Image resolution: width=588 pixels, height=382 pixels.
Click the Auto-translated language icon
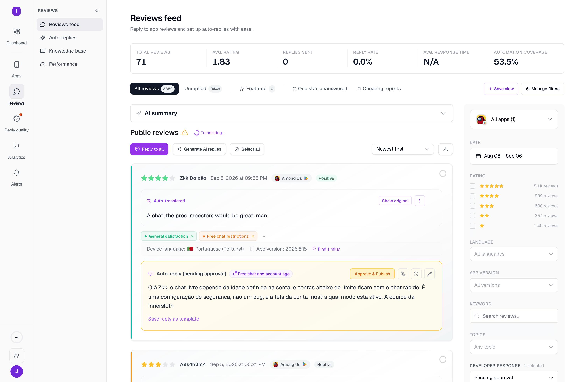pos(149,201)
